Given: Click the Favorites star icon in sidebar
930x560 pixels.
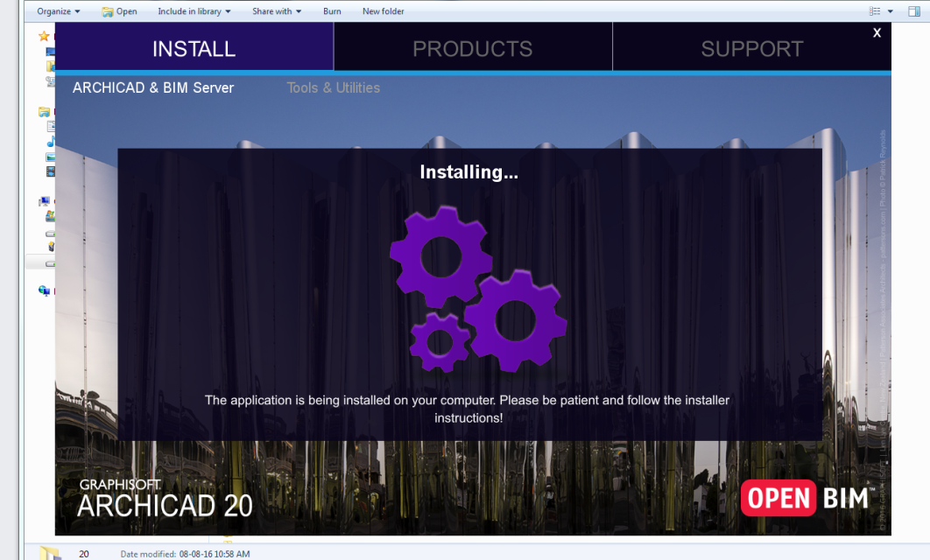Looking at the screenshot, I should (44, 36).
